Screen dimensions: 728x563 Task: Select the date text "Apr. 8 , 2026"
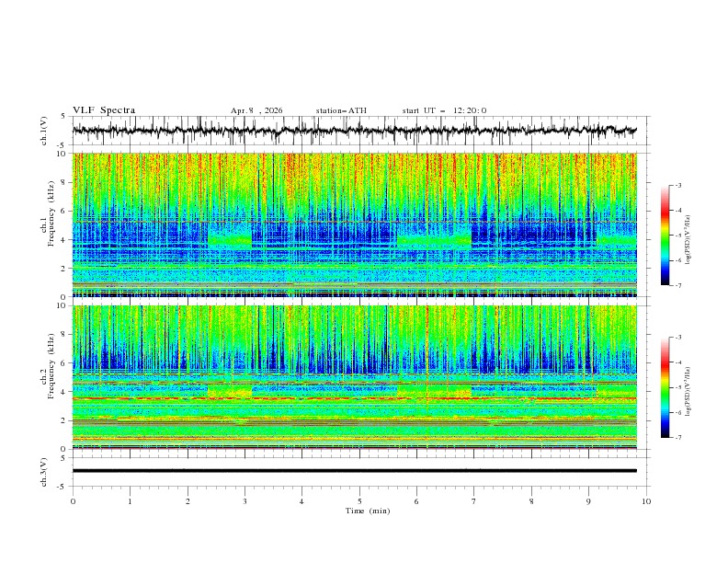coord(256,110)
